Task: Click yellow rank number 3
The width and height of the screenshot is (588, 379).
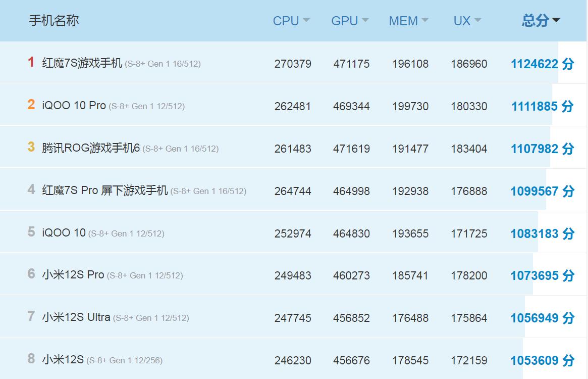Action: pyautogui.click(x=31, y=147)
